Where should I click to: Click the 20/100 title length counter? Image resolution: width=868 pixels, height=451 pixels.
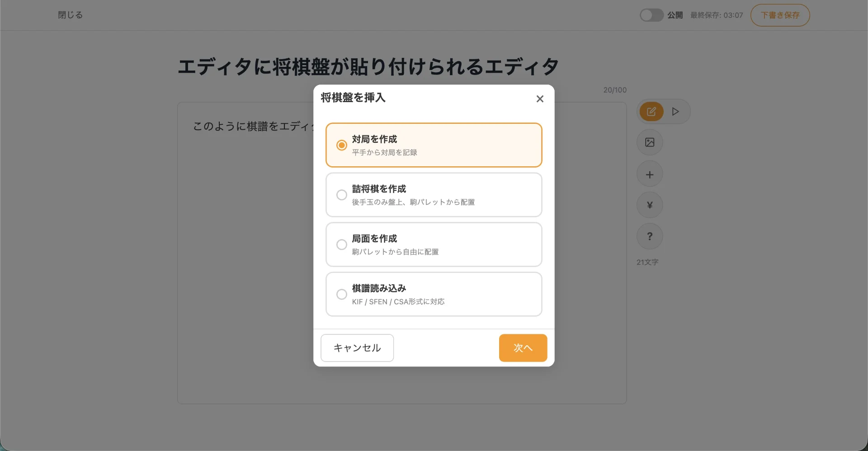[614, 89]
